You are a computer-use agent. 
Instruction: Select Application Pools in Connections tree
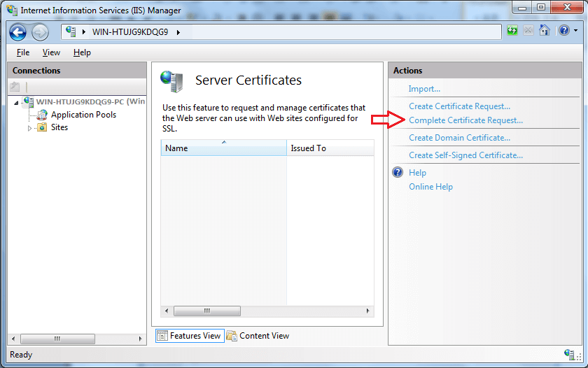(83, 115)
